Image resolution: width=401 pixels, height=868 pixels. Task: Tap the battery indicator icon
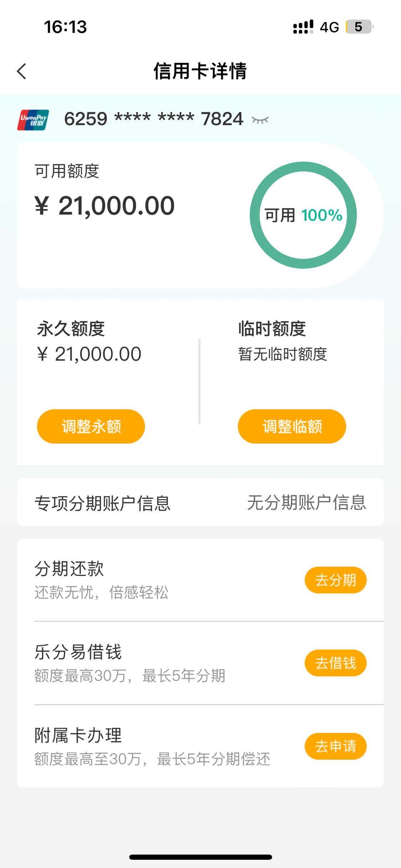tap(359, 27)
